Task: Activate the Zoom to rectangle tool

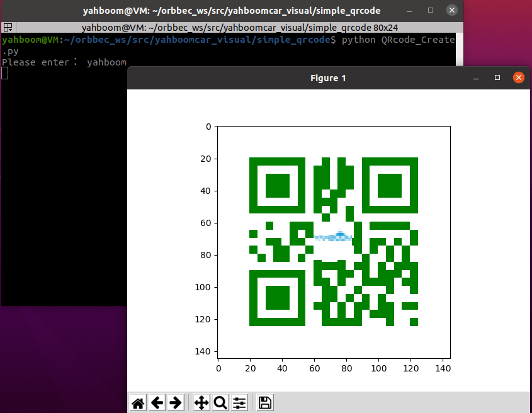Action: pos(220,403)
